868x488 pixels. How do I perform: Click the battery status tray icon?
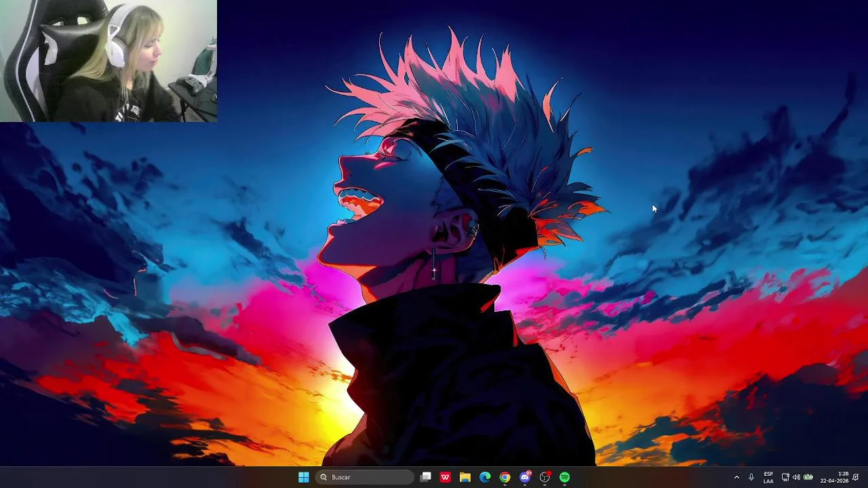(x=808, y=477)
